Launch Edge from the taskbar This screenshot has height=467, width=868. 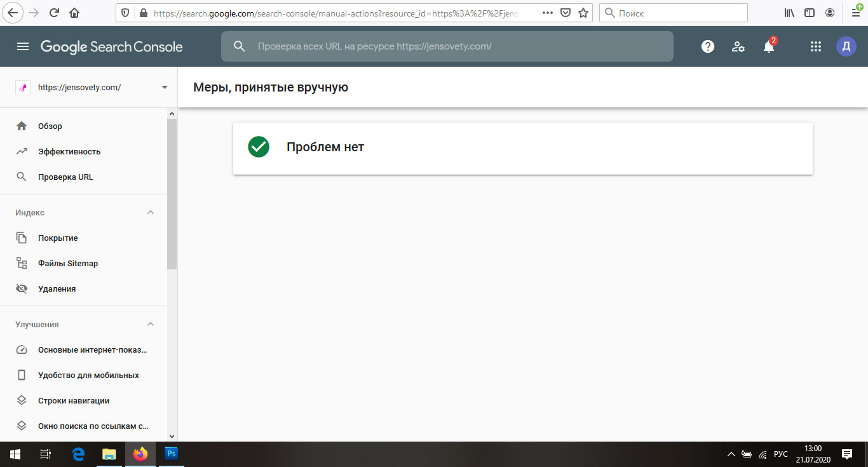(x=79, y=454)
